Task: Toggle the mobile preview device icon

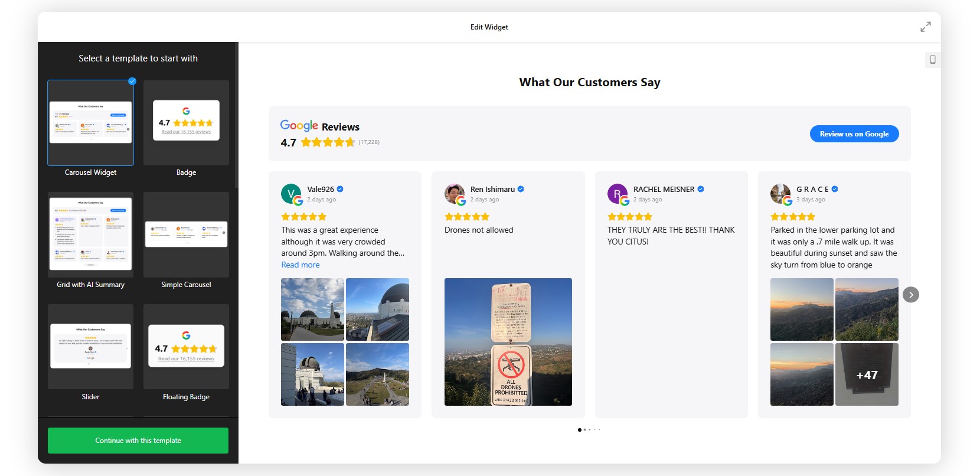Action: [x=933, y=60]
